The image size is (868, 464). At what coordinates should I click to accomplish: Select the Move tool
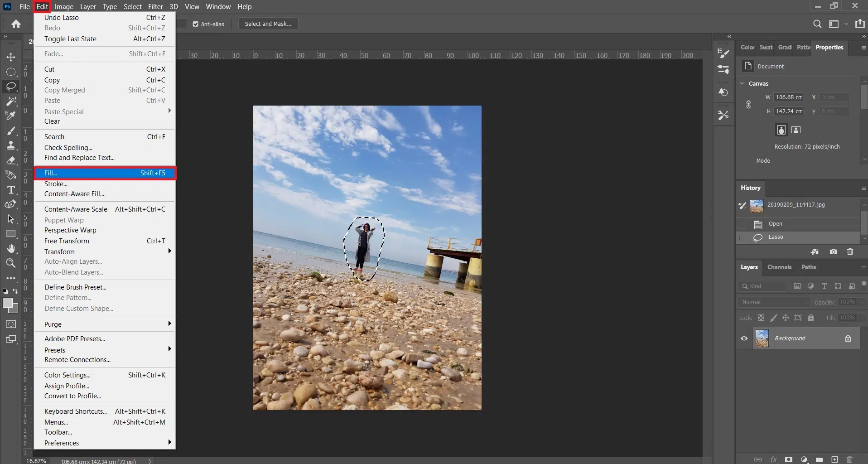pyautogui.click(x=11, y=57)
